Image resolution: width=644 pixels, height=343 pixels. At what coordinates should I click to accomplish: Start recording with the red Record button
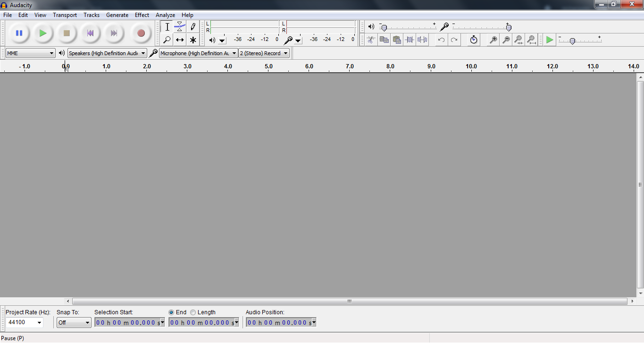pyautogui.click(x=141, y=33)
